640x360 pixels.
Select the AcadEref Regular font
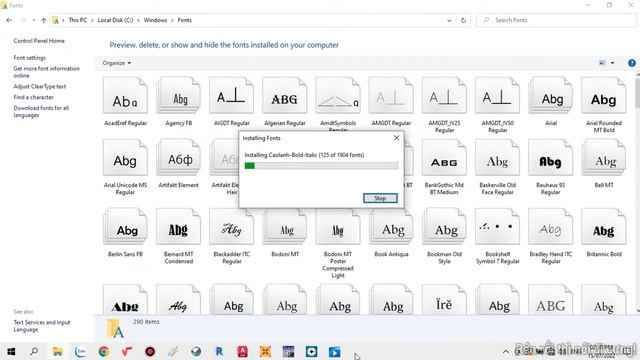pyautogui.click(x=125, y=102)
